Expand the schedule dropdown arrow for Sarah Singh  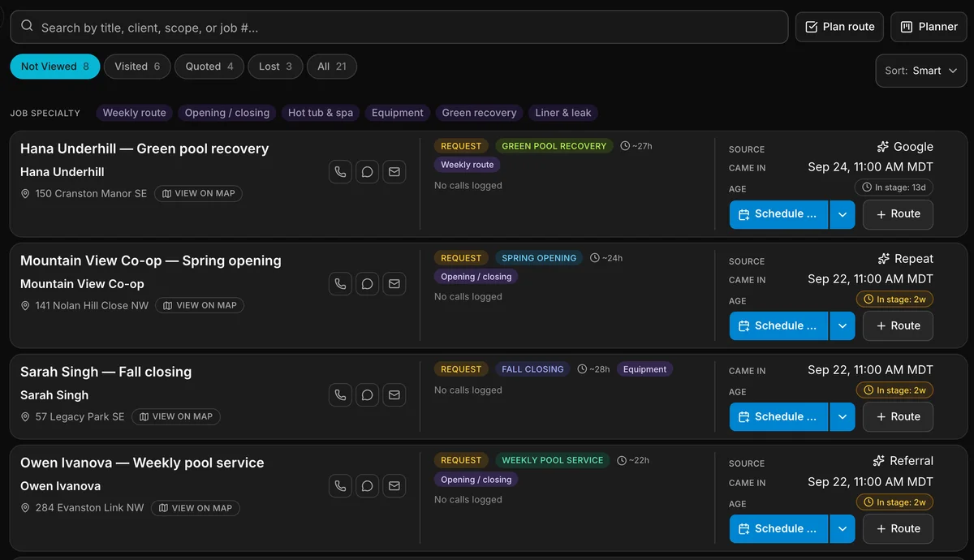842,417
